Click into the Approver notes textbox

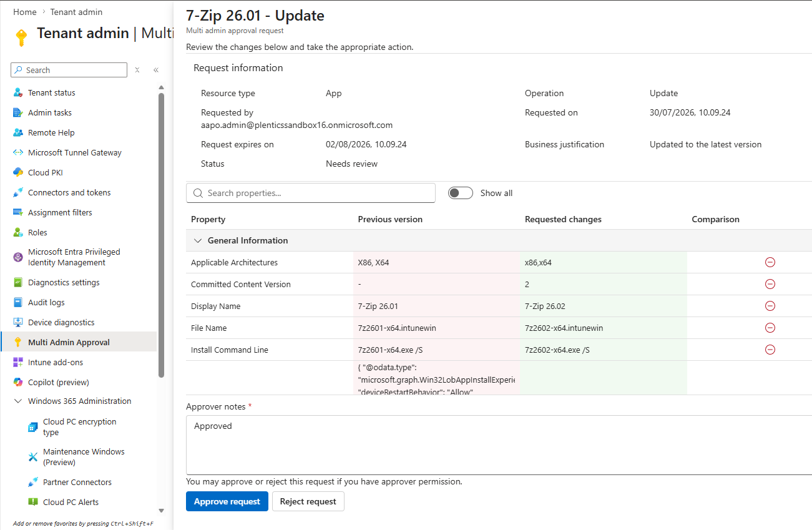[499, 444]
